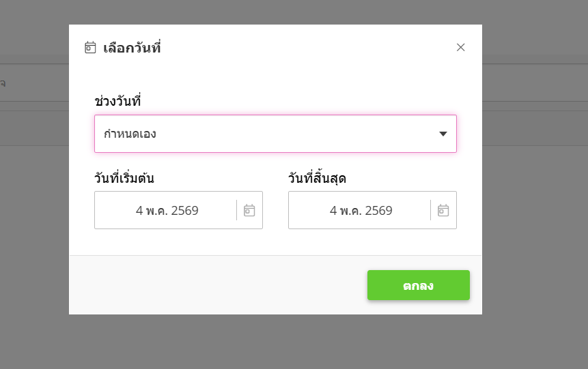Select the กำหนดเอง text in dropdown
Screen dimensions: 588x369
pyautogui.click(x=130, y=134)
